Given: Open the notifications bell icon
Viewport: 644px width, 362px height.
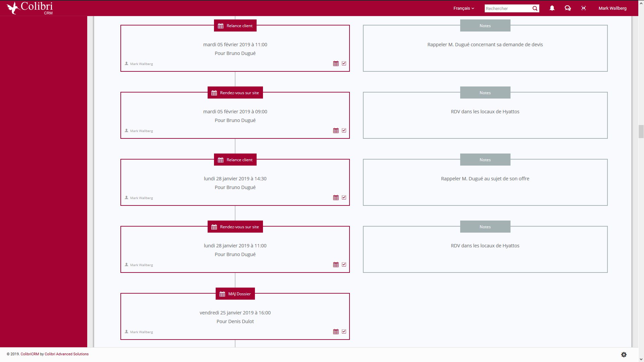Looking at the screenshot, I should [x=552, y=8].
